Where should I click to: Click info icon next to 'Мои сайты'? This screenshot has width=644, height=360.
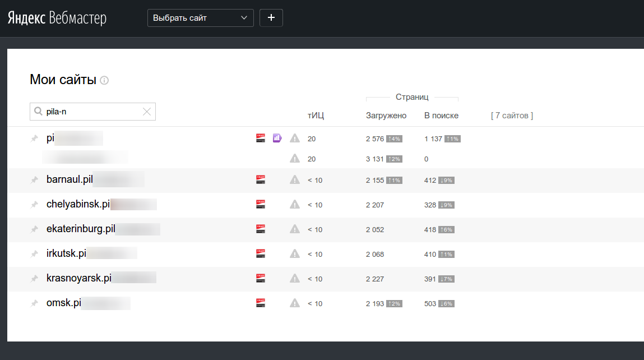[104, 80]
